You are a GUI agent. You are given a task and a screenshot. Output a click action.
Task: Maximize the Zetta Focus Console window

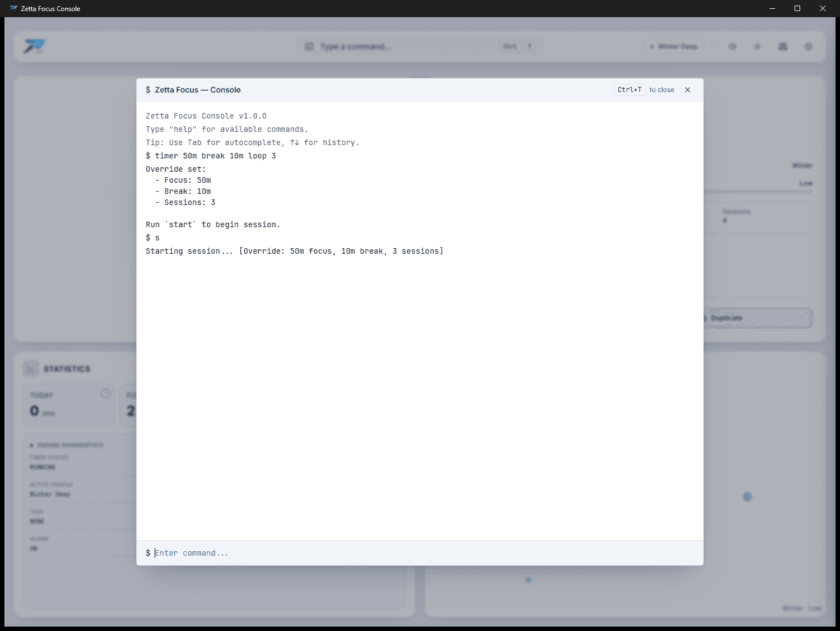click(x=797, y=8)
